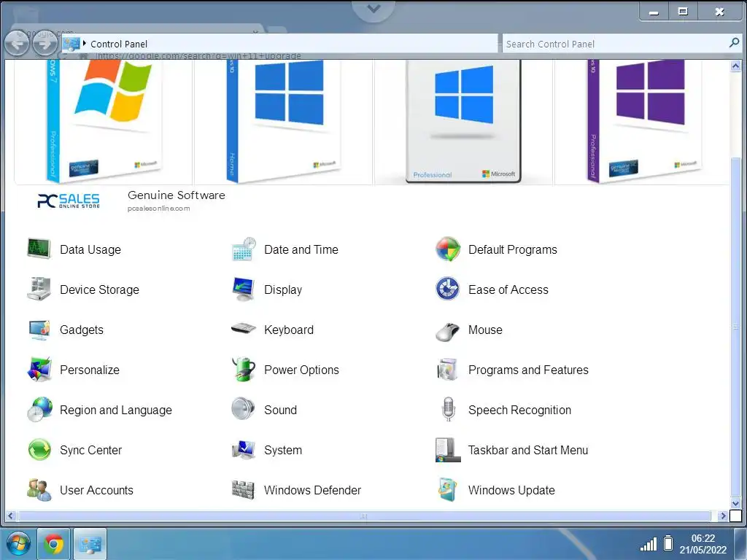The width and height of the screenshot is (747, 560).
Task: Click the Windows Update label
Action: (x=511, y=490)
